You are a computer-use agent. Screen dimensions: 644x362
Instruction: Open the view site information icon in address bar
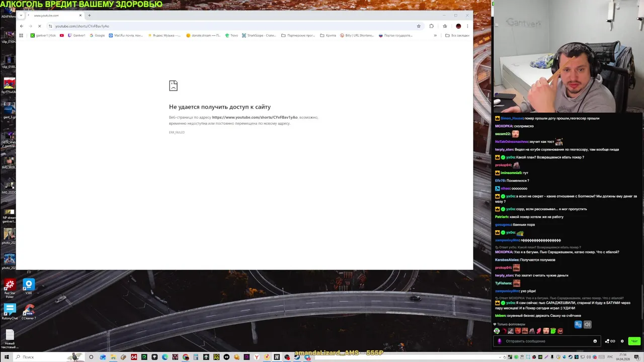click(x=50, y=26)
